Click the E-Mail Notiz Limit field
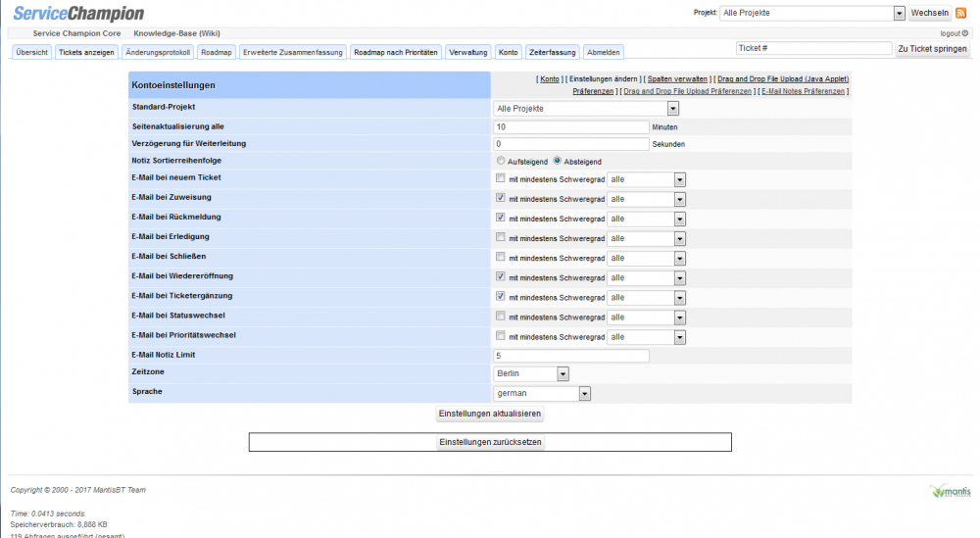The image size is (980, 538). (x=570, y=356)
